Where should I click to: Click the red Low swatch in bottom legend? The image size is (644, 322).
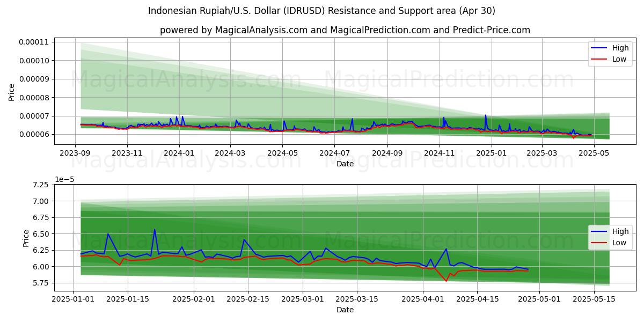pyautogui.click(x=599, y=244)
